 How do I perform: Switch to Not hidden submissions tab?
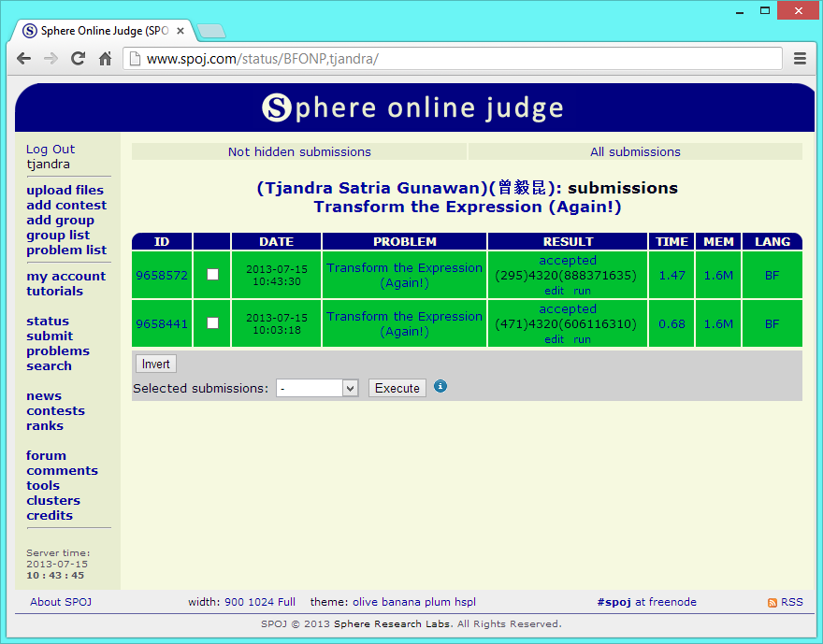(299, 151)
